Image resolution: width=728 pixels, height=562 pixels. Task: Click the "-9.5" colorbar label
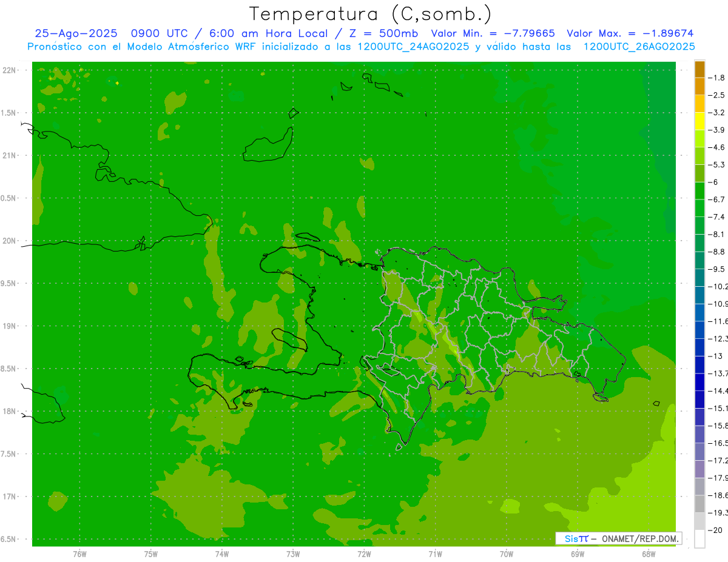click(x=717, y=269)
